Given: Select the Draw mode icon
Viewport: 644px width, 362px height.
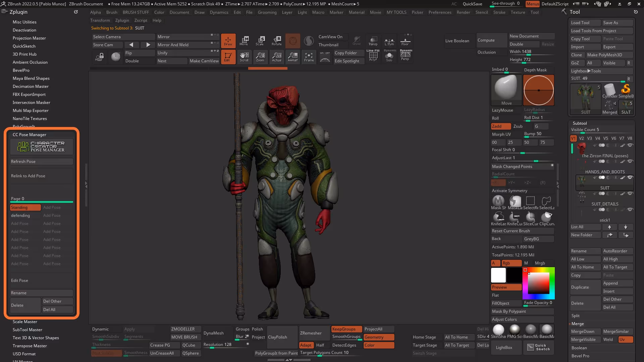Looking at the screenshot, I should 228,41.
